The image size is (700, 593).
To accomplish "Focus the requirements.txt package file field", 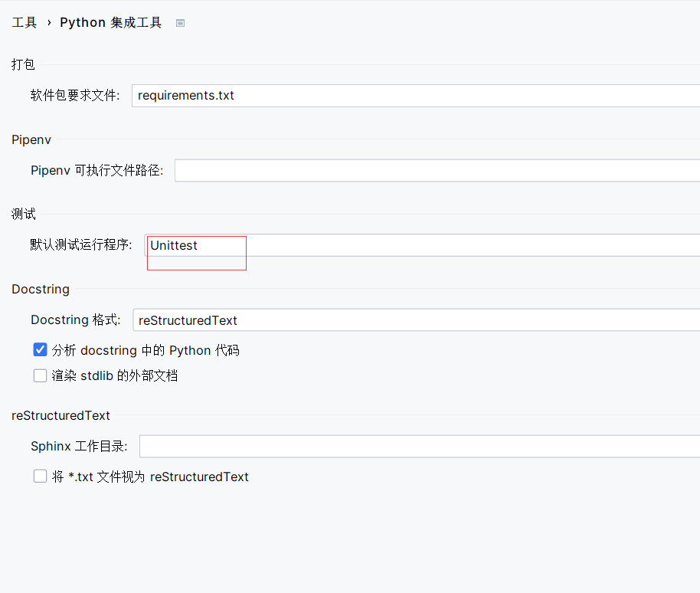I will [414, 96].
